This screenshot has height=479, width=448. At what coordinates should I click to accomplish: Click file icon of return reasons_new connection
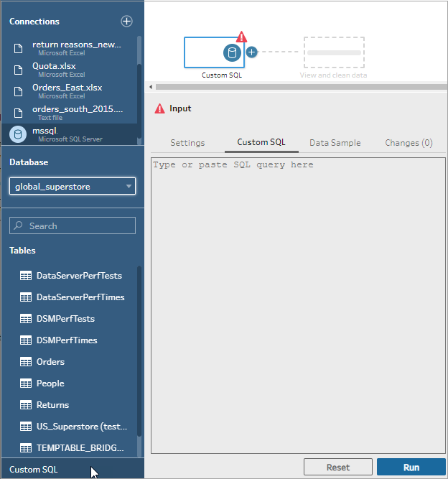[19, 48]
